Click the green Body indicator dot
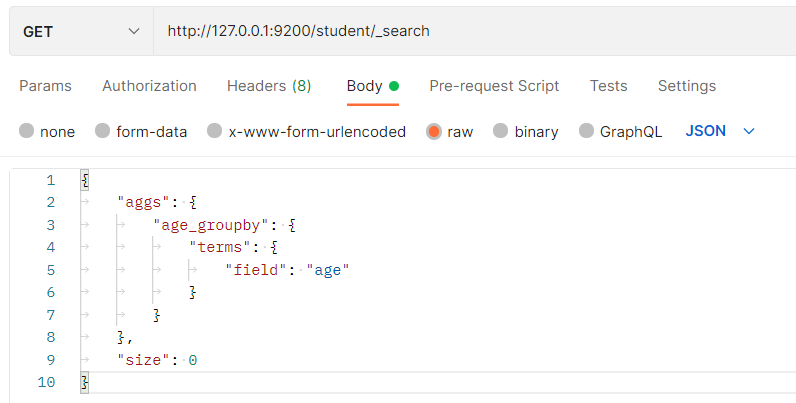The height and width of the screenshot is (403, 796). point(394,86)
